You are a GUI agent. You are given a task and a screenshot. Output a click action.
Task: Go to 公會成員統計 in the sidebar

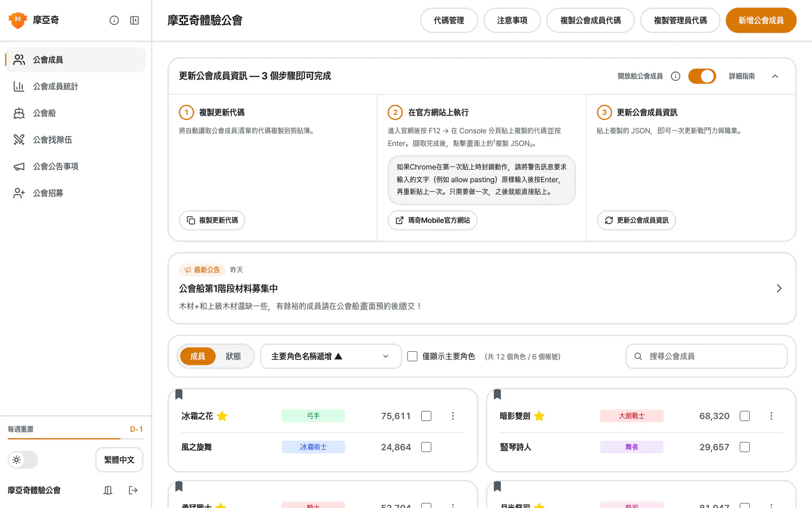pos(75,86)
